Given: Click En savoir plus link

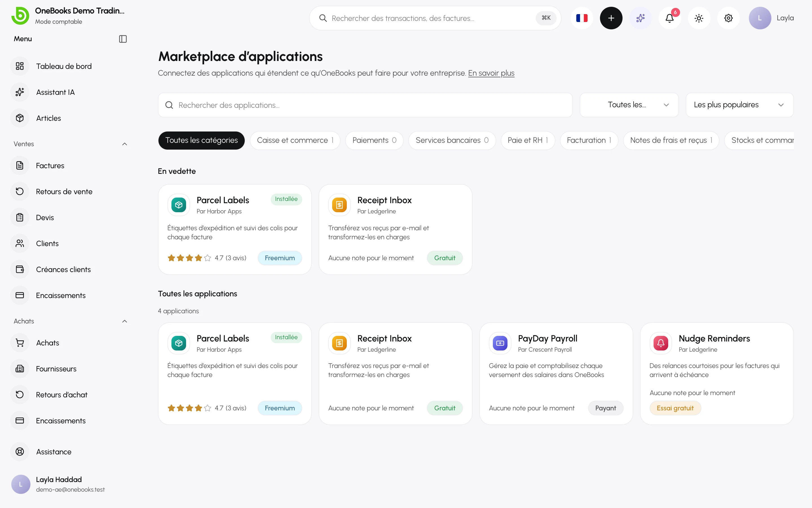Looking at the screenshot, I should [491, 73].
